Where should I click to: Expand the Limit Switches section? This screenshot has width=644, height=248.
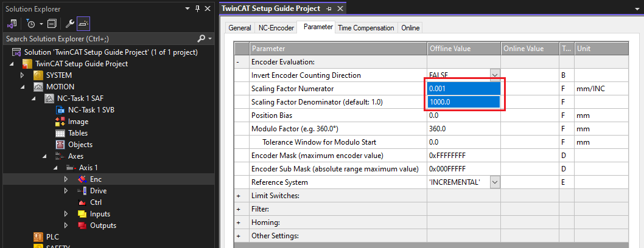click(x=238, y=196)
